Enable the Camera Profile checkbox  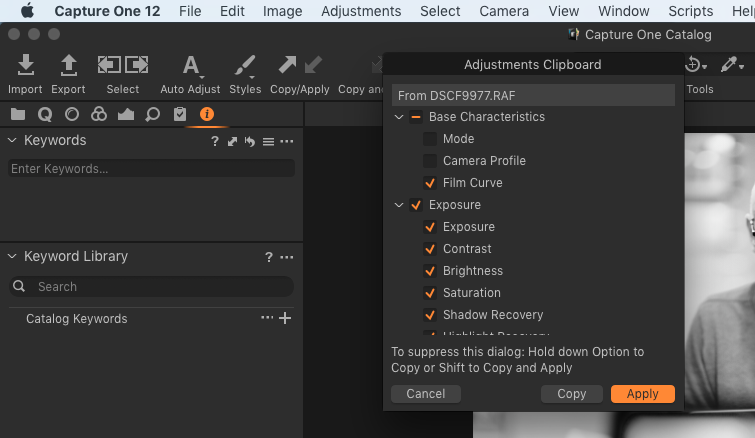430,161
